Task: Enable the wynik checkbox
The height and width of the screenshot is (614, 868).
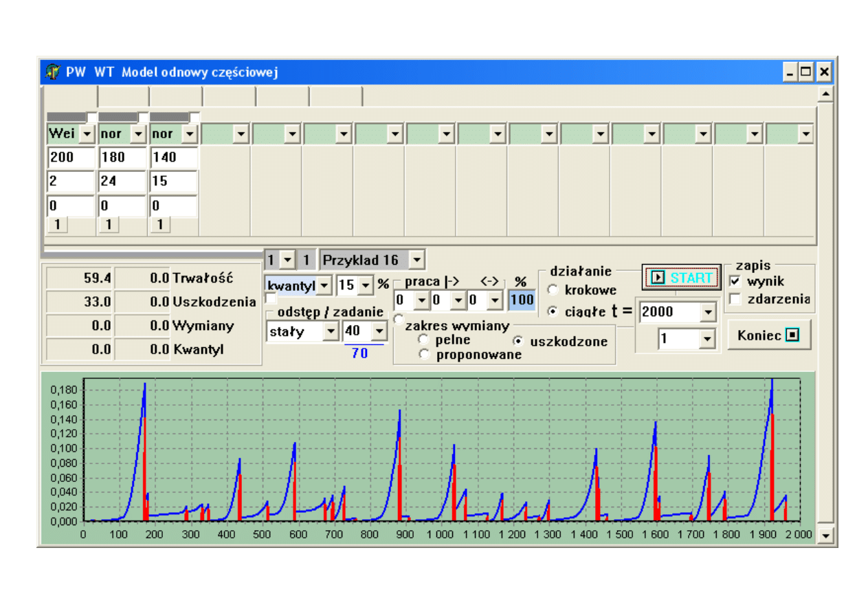Action: [735, 281]
